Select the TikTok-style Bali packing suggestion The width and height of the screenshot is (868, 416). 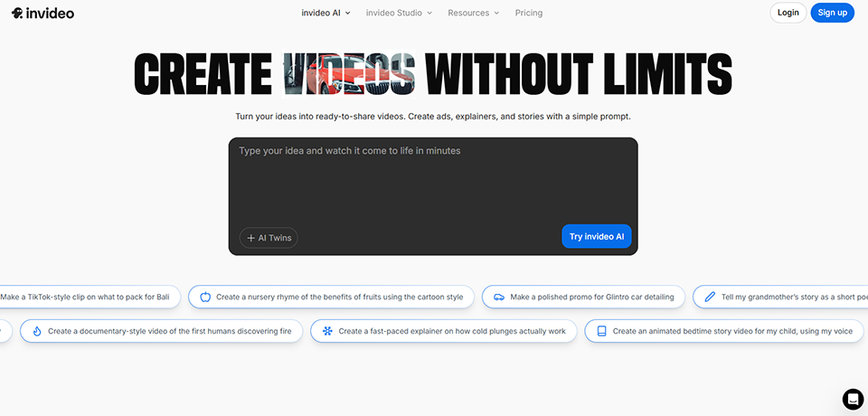tap(89, 297)
